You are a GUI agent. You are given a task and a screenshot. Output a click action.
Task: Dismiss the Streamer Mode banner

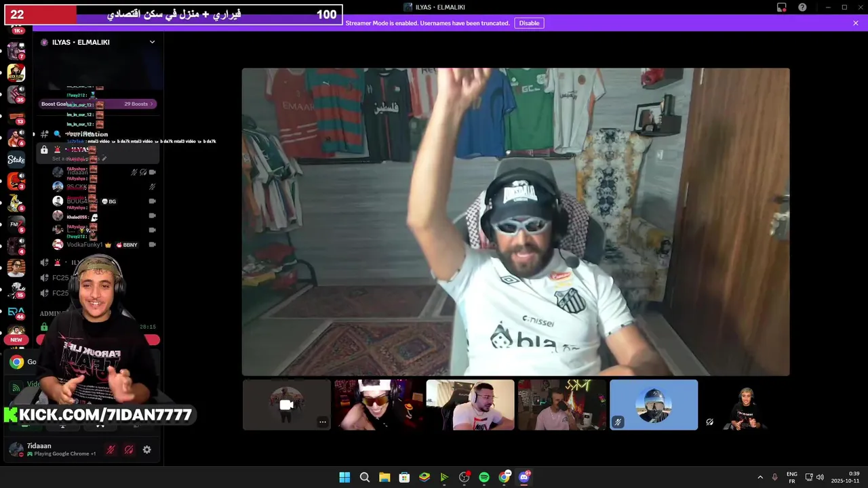(856, 23)
